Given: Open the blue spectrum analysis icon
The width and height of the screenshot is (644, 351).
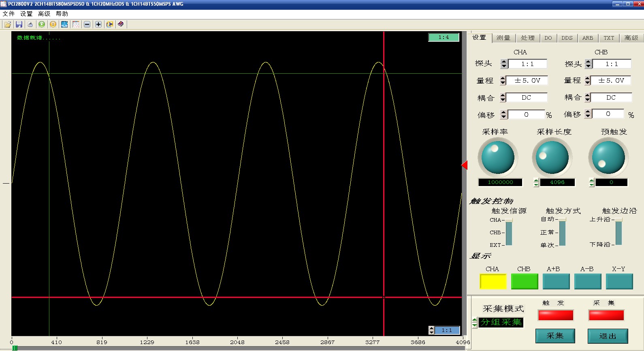Looking at the screenshot, I should tap(64, 24).
